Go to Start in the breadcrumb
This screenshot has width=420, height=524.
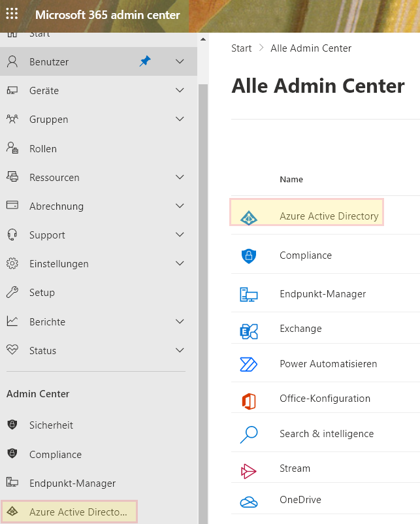[x=241, y=48]
